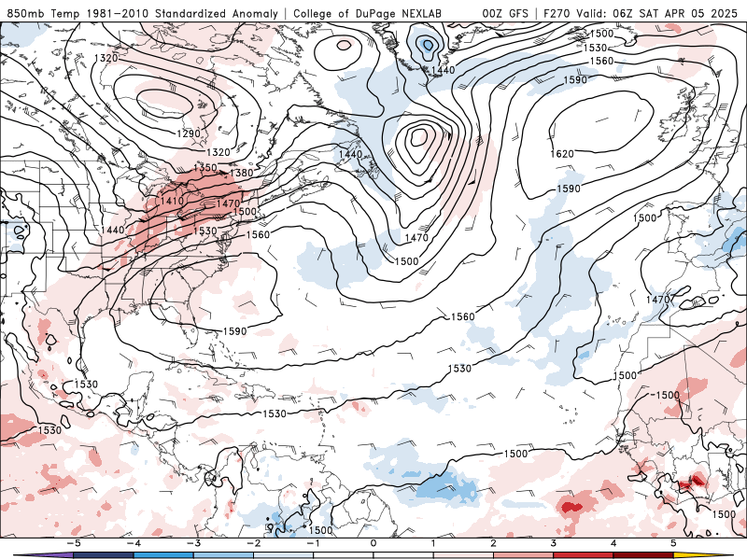Pick the dark red colorbar segment between 4 and 5

coord(643,555)
